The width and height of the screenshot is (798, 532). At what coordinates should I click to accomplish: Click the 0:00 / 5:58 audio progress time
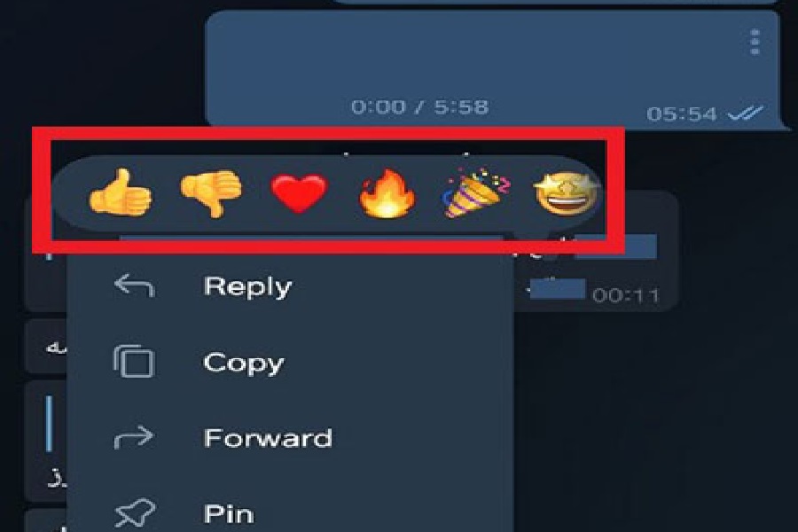click(x=420, y=107)
